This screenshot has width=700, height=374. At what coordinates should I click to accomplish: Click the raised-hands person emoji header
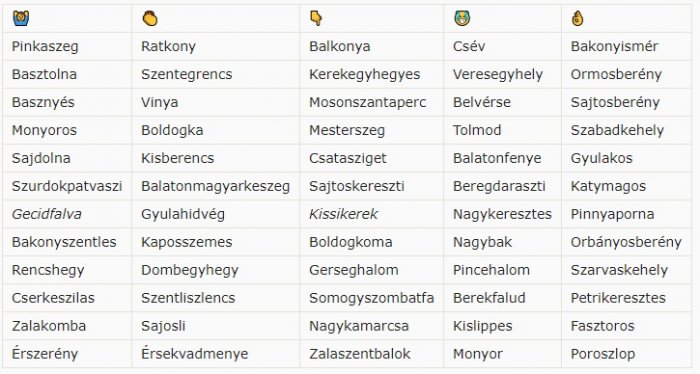21,19
